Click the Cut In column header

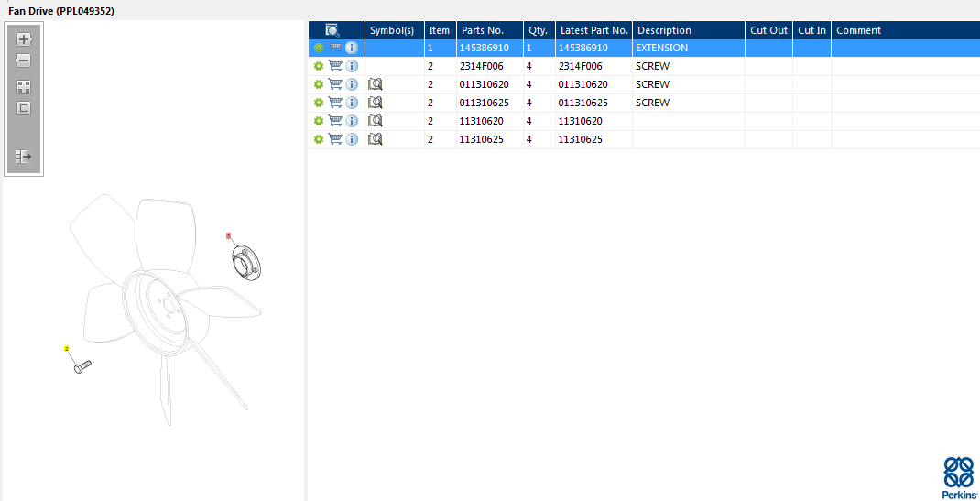(811, 30)
